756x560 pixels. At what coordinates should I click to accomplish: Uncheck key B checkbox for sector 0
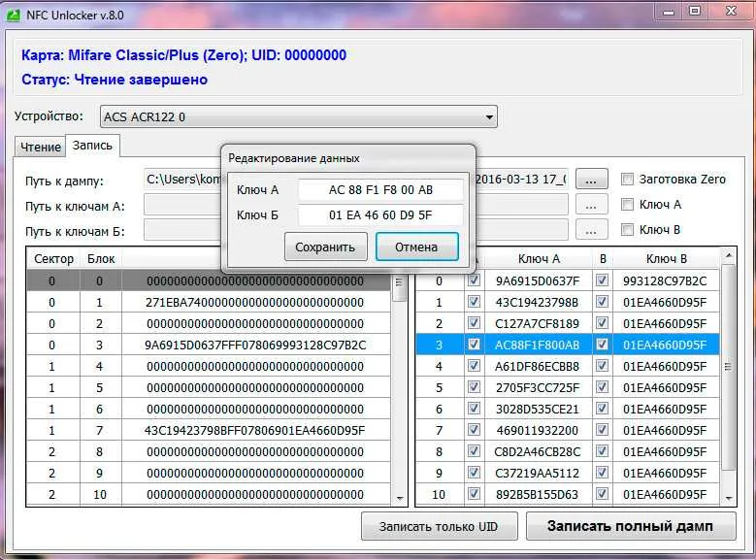coord(602,280)
